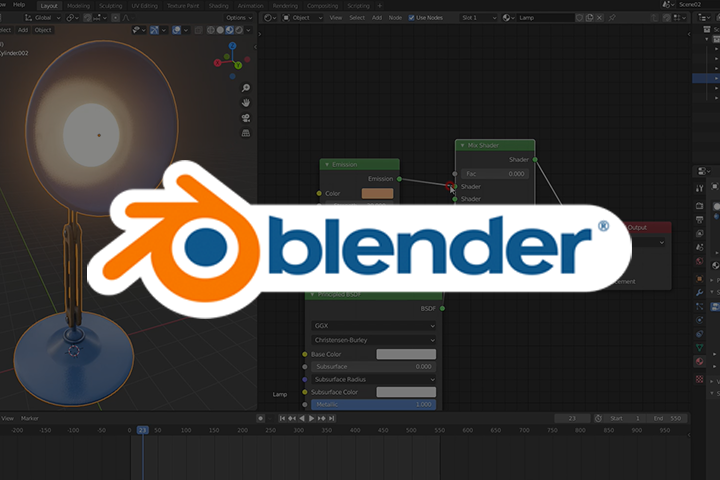The height and width of the screenshot is (480, 720).
Task: Switch to the Compositing workspace tab
Action: click(322, 6)
